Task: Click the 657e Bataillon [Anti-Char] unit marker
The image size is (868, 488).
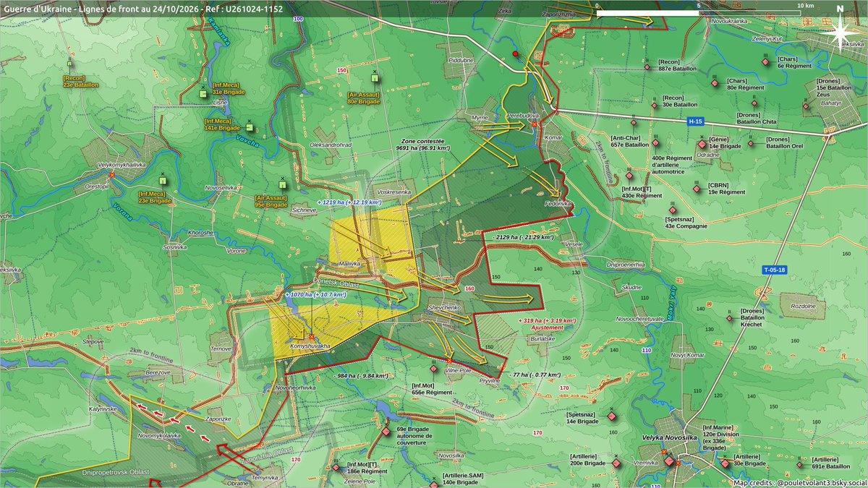Action: [634, 123]
